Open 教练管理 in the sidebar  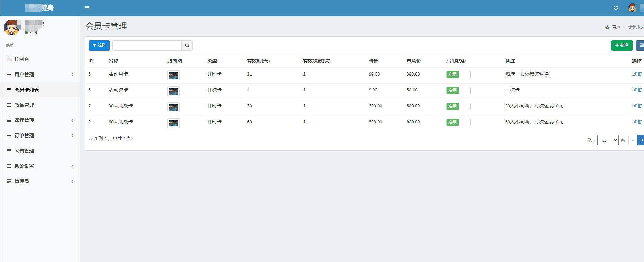[40, 105]
